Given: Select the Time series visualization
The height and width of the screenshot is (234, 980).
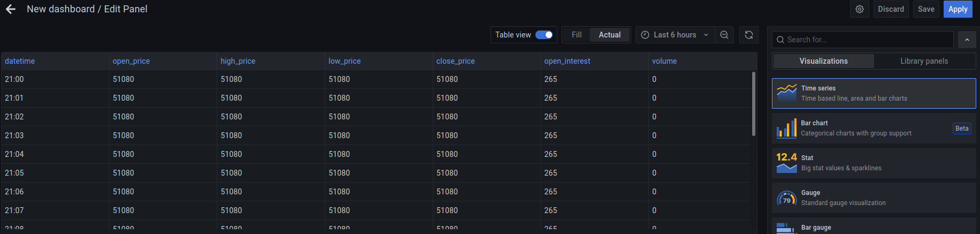Looking at the screenshot, I should tap(874, 93).
